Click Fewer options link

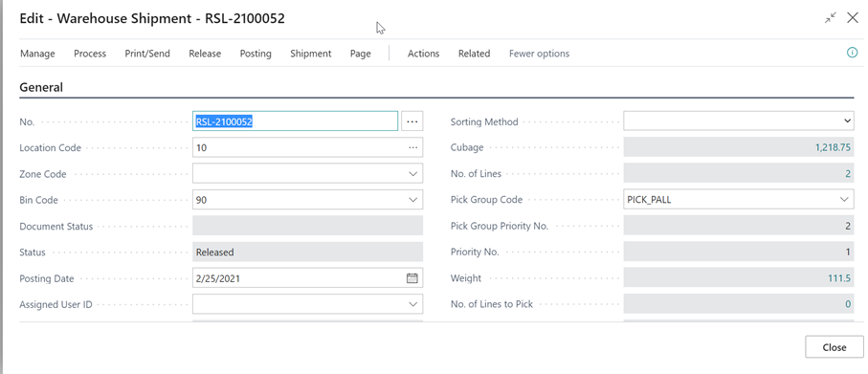539,54
